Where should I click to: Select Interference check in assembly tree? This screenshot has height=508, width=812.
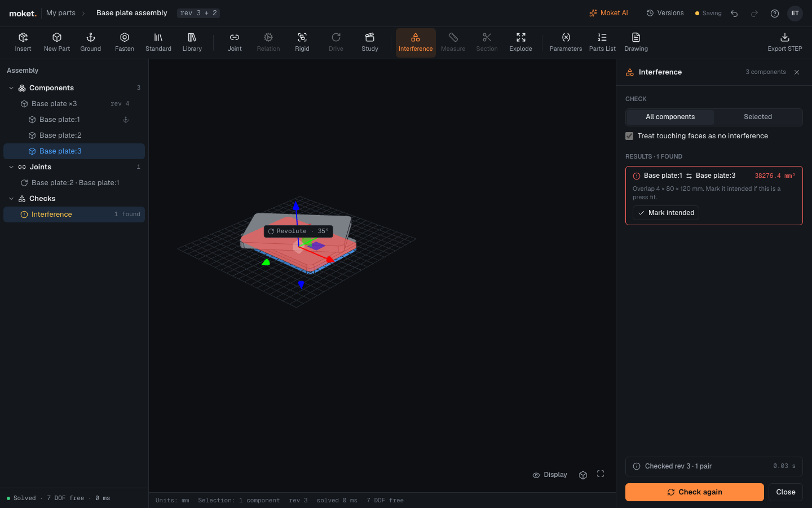pyautogui.click(x=74, y=214)
